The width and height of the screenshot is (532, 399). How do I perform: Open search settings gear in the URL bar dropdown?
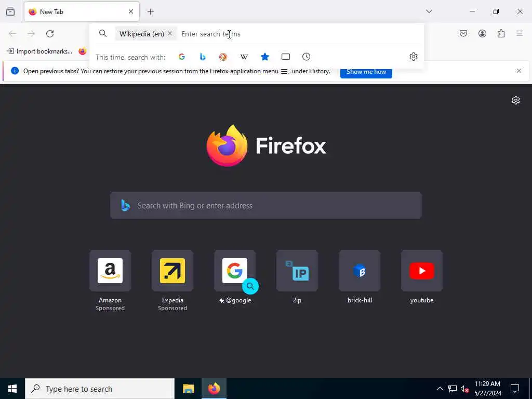[x=413, y=57]
